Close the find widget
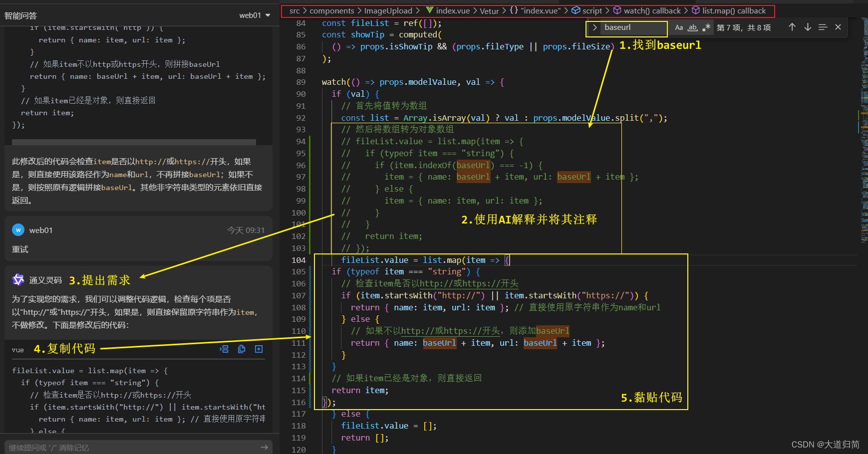 (838, 27)
